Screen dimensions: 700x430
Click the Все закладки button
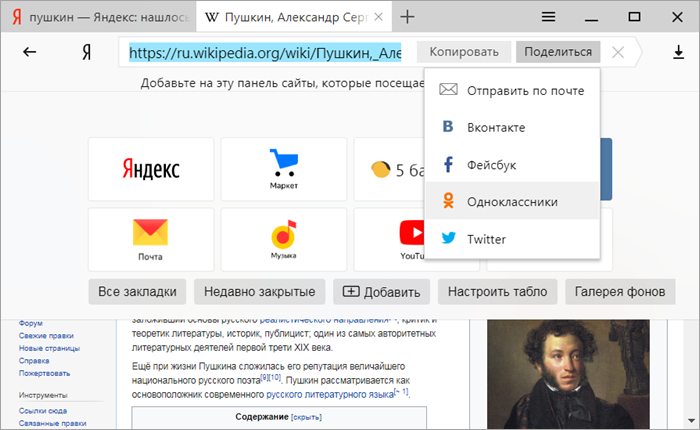(x=137, y=292)
